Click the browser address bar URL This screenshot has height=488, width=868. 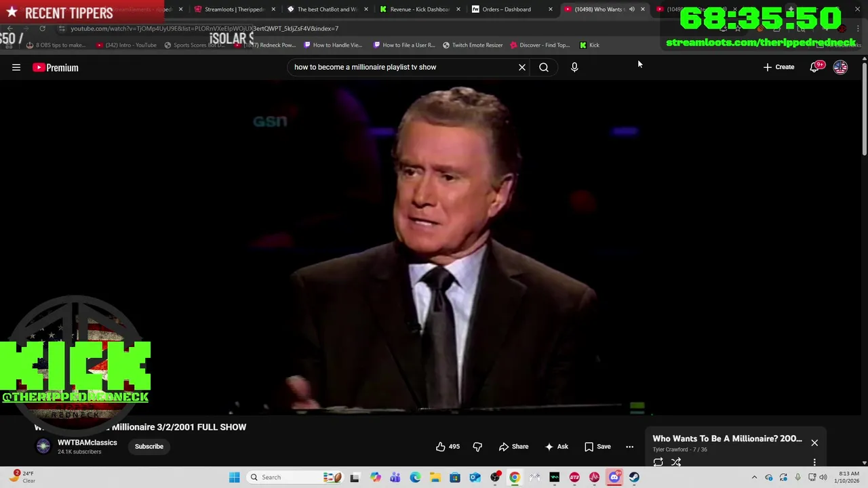click(x=204, y=28)
